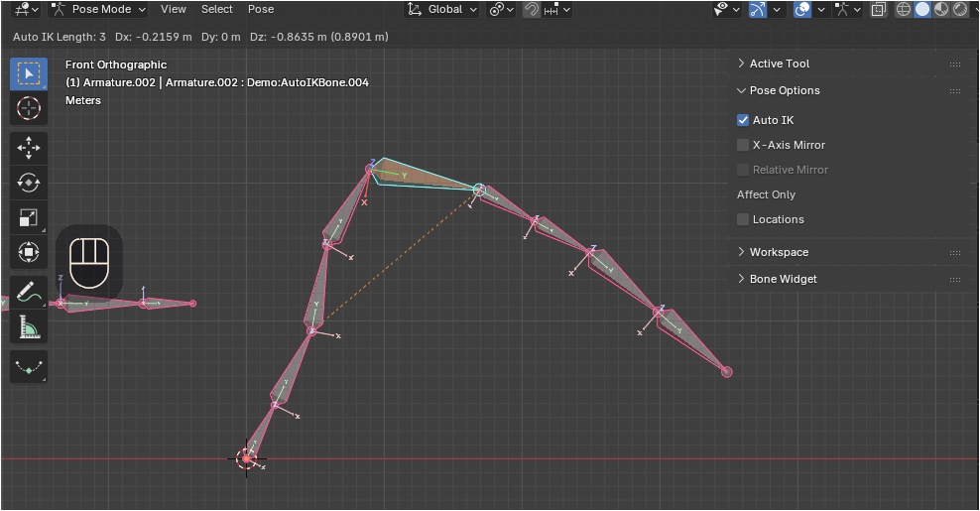Click the 'Dz: -0.8635 m (0.8901 m)' readout
980x511 pixels.
[318, 37]
